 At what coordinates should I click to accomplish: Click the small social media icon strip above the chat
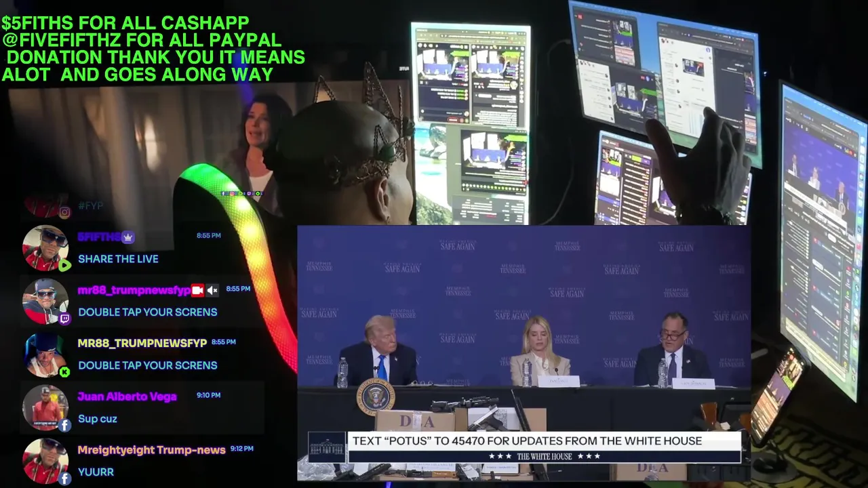pos(242,194)
